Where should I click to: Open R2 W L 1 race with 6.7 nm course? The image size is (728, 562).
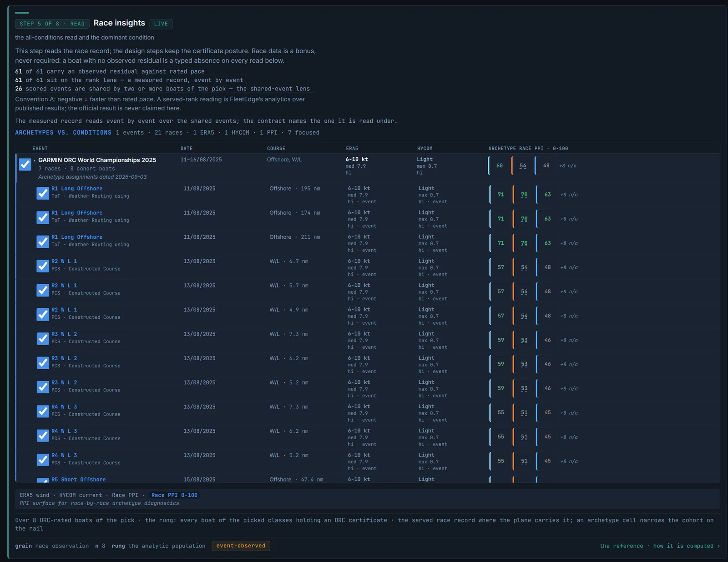click(x=64, y=261)
